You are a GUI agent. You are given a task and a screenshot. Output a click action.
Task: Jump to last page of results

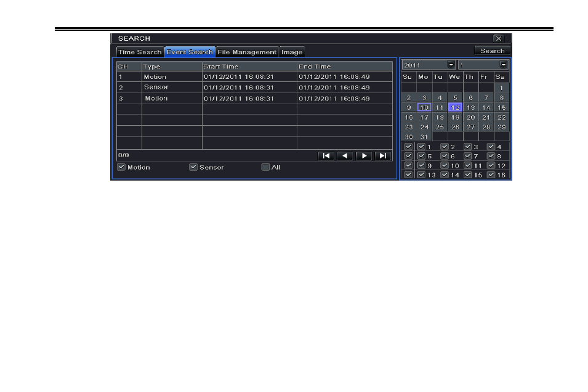point(382,156)
